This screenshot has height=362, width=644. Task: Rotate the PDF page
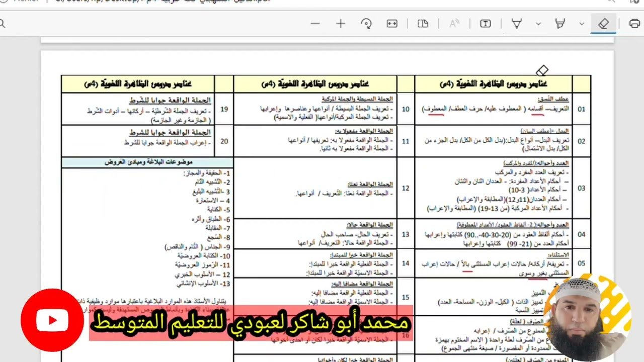[x=366, y=24]
